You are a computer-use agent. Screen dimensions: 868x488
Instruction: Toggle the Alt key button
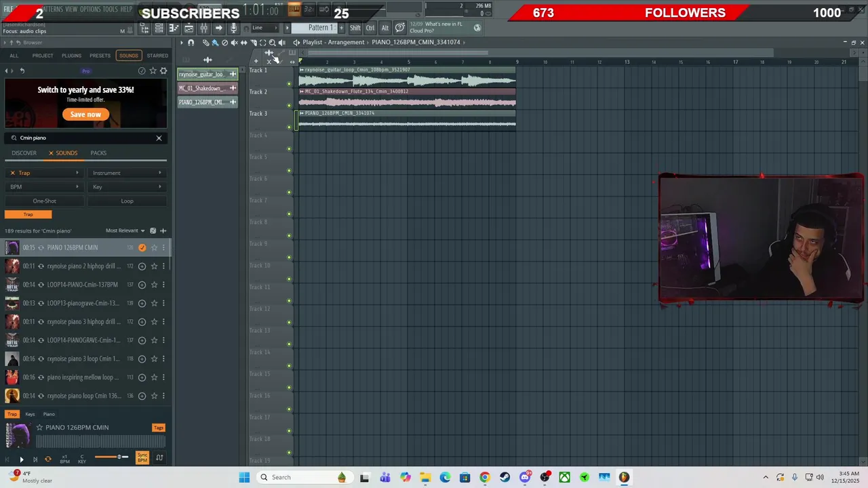pyautogui.click(x=385, y=28)
